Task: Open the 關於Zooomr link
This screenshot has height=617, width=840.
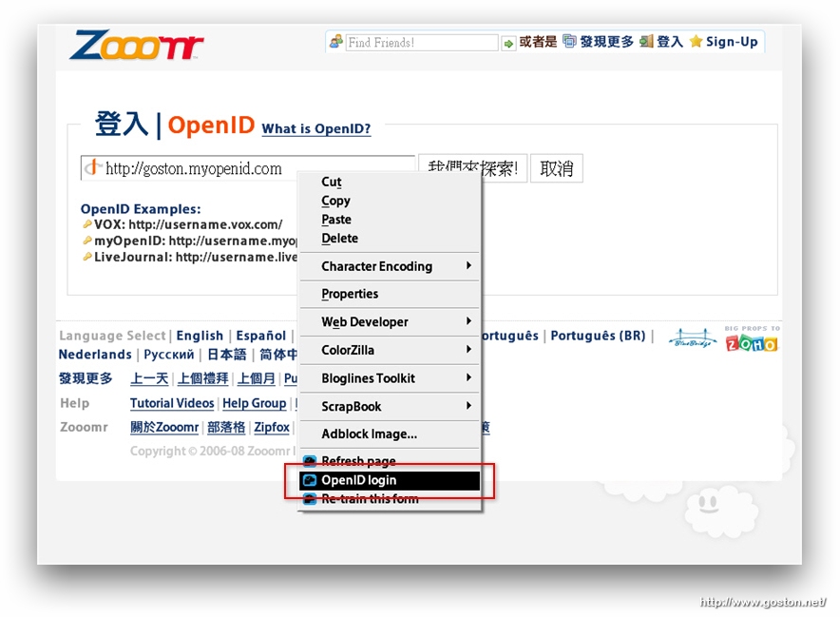Action: pyautogui.click(x=164, y=427)
